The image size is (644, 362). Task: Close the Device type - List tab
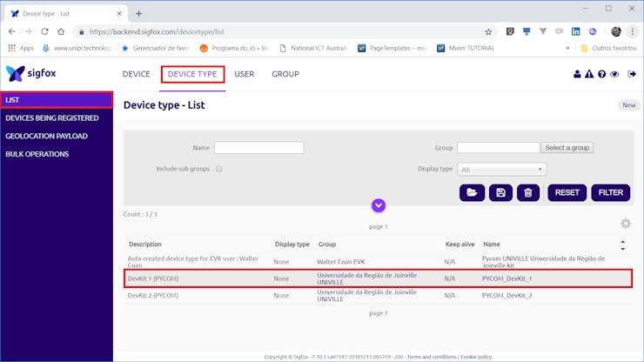(x=119, y=14)
